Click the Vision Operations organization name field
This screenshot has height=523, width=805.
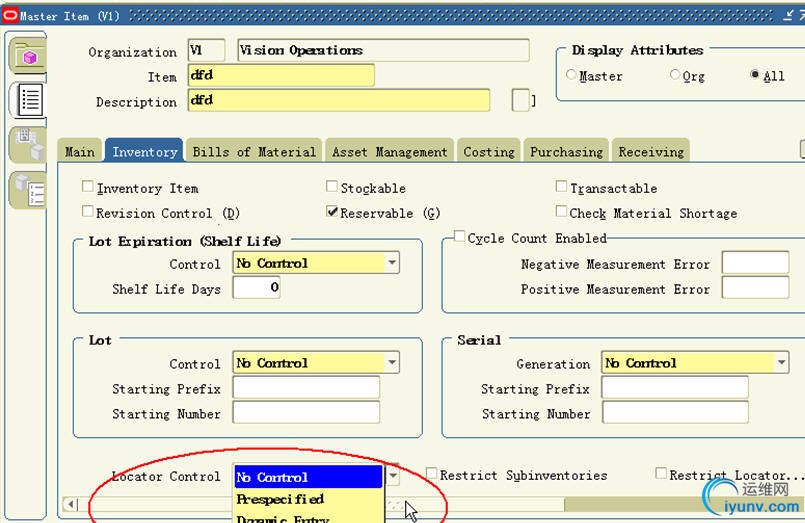(x=384, y=50)
